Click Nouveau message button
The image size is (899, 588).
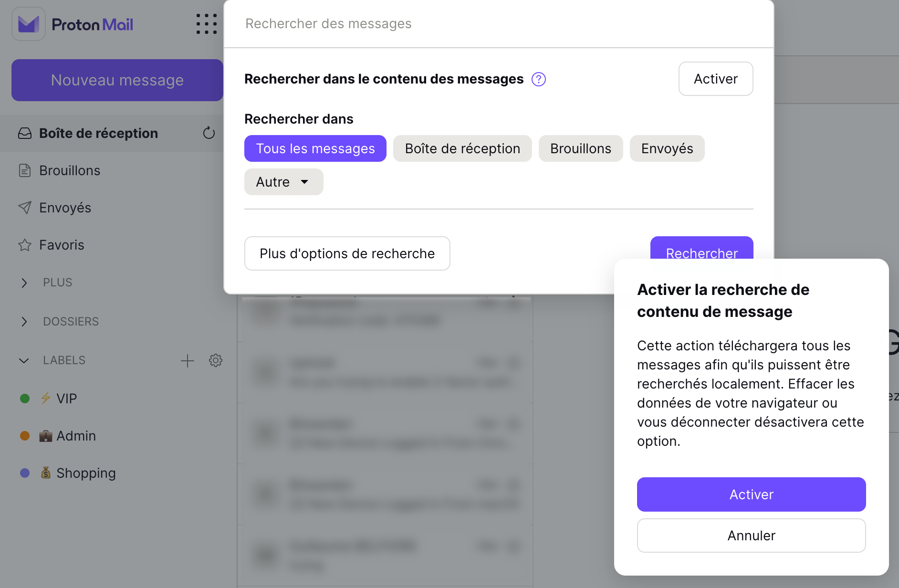click(117, 80)
